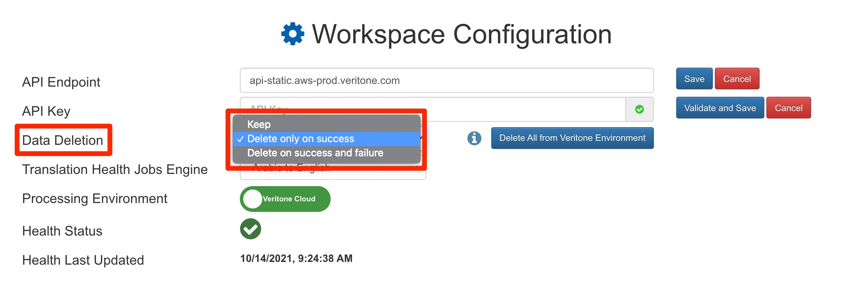The image size is (868, 289).
Task: Select Delete only on success from dropdown
Action: click(x=301, y=138)
